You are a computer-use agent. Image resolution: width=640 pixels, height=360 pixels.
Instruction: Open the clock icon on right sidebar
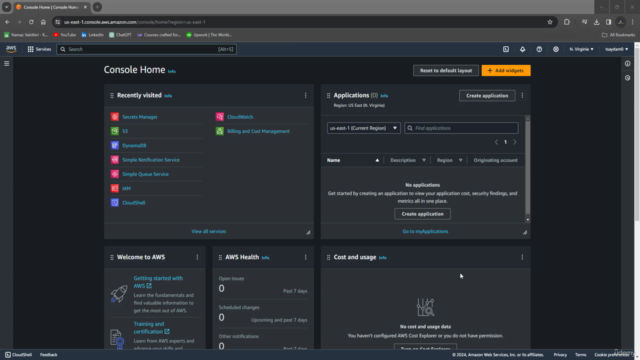[627, 78]
